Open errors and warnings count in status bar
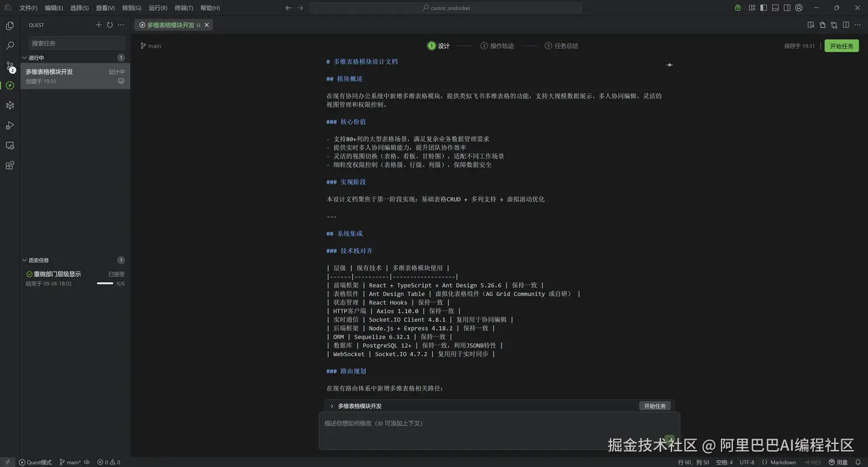The image size is (868, 467). 109,462
